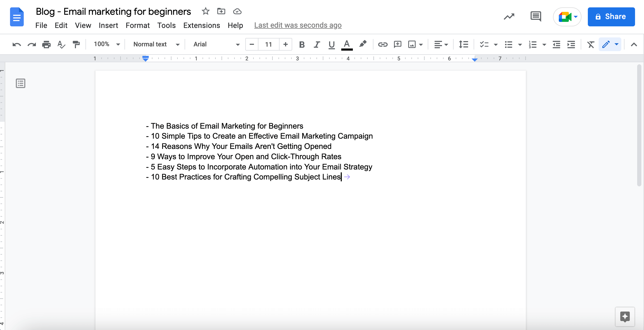Toggle Bold formatting
This screenshot has width=644, height=330.
click(x=302, y=44)
